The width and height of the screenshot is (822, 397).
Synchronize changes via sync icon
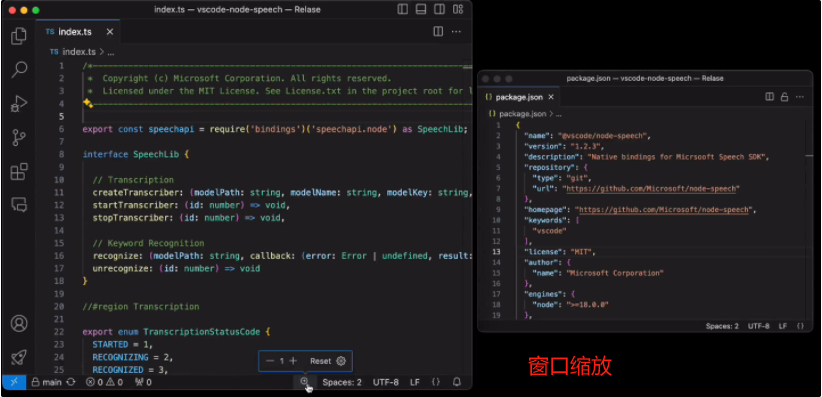[71, 382]
